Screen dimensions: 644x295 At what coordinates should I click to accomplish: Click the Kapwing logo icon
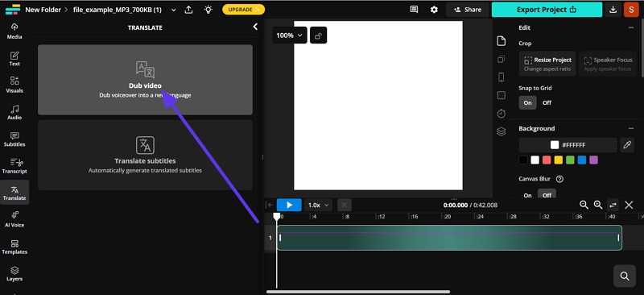click(13, 10)
